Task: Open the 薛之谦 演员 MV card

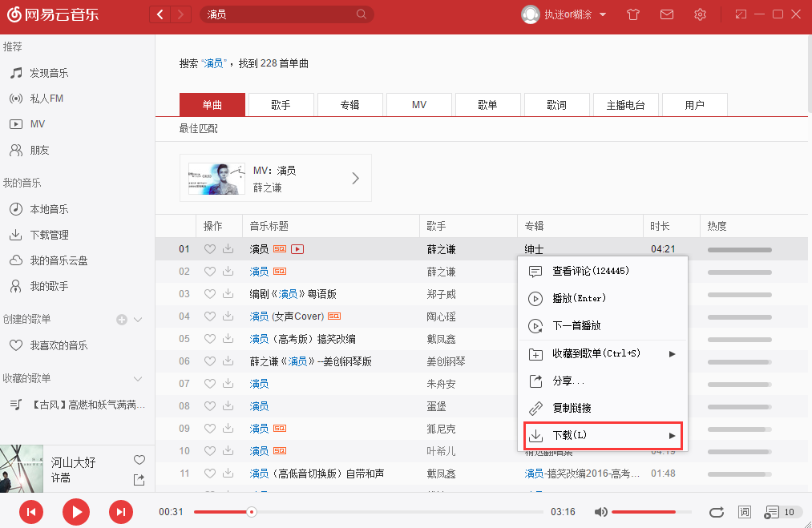Action: point(277,178)
